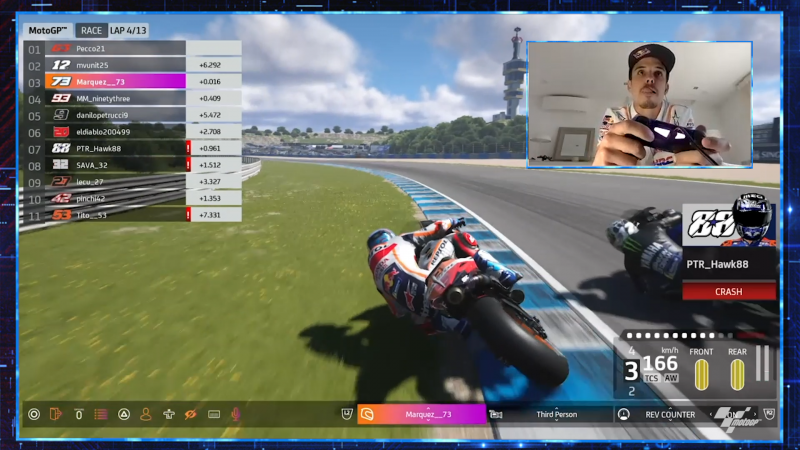Click the +7.331 gap for Tito__53
800x450 pixels.
210,215
